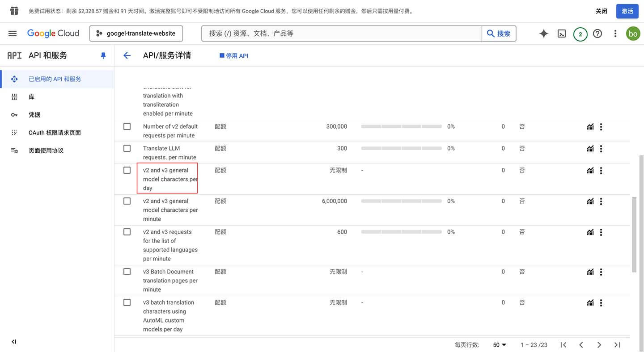Show chart for supported languages requests row
The image size is (644, 352).
[590, 232]
